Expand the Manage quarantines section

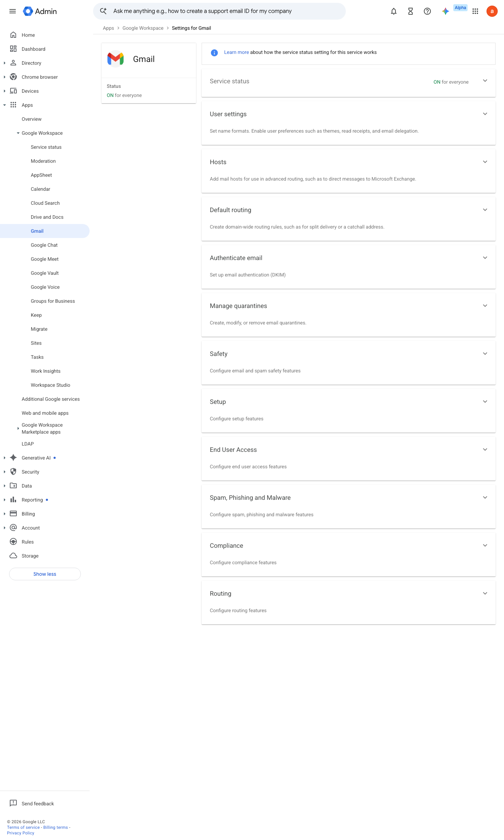pyautogui.click(x=485, y=306)
